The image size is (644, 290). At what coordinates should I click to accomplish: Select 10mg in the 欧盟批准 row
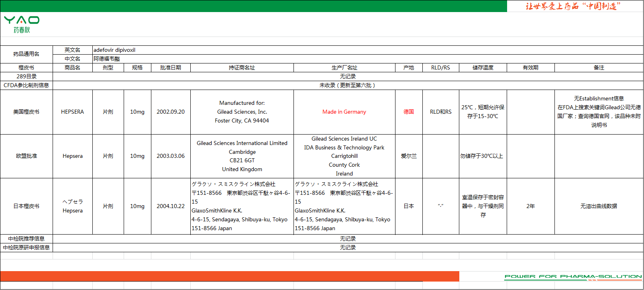[137, 156]
